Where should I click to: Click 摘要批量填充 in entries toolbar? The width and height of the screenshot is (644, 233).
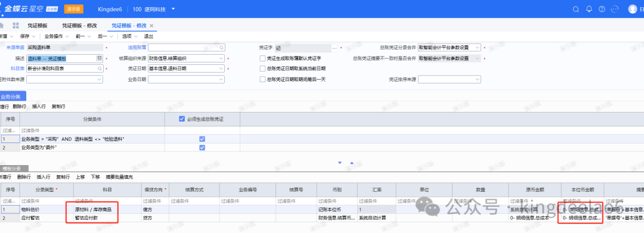[x=119, y=177]
